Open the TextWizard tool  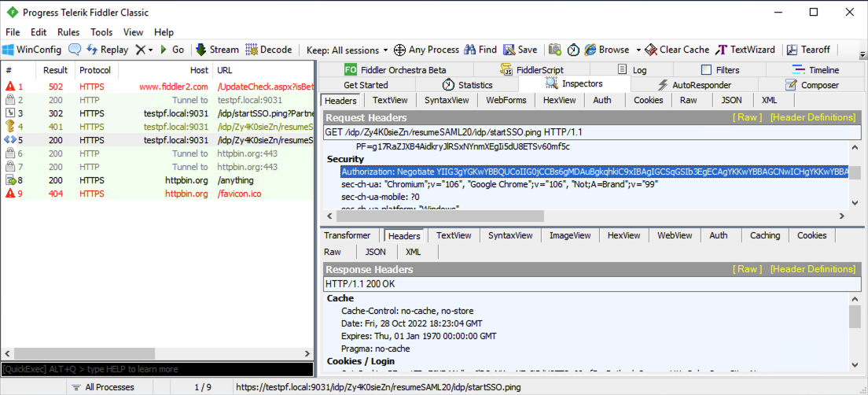coord(745,50)
